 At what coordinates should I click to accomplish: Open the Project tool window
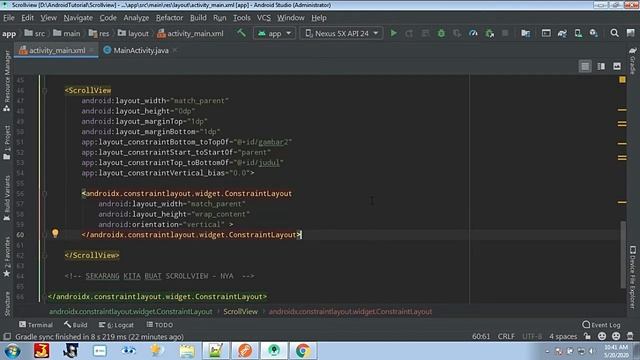click(x=7, y=143)
